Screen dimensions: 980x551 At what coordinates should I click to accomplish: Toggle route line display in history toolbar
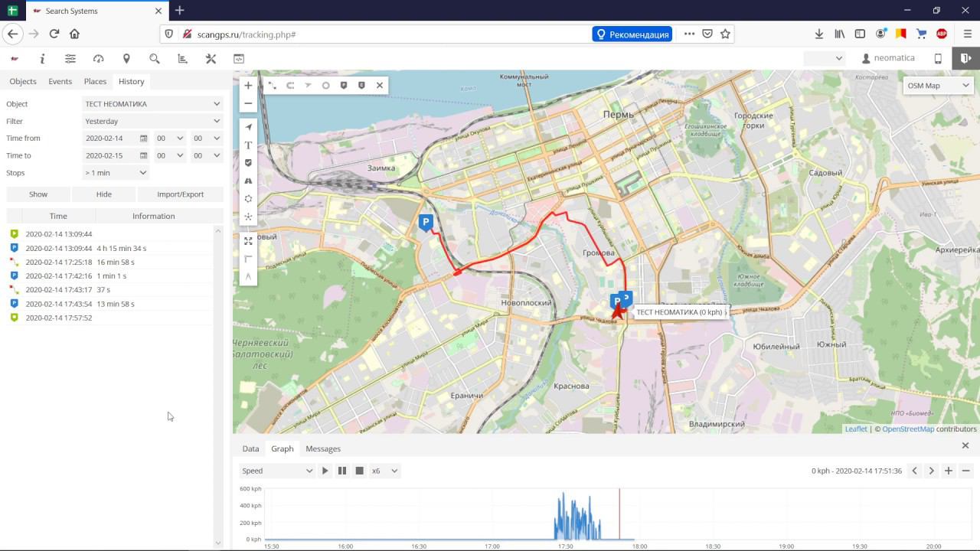point(272,86)
